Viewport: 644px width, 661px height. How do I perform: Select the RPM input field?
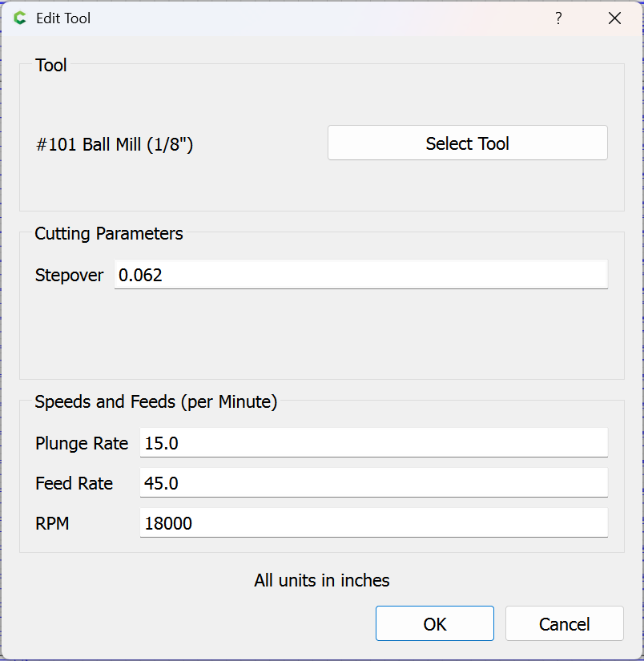click(374, 522)
